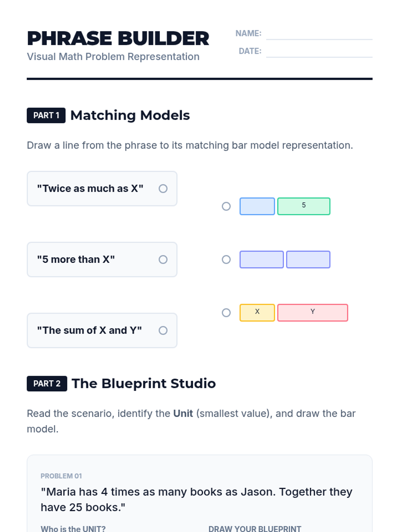Click the yellow bar labeled X
This screenshot has width=399, height=532.
click(257, 313)
